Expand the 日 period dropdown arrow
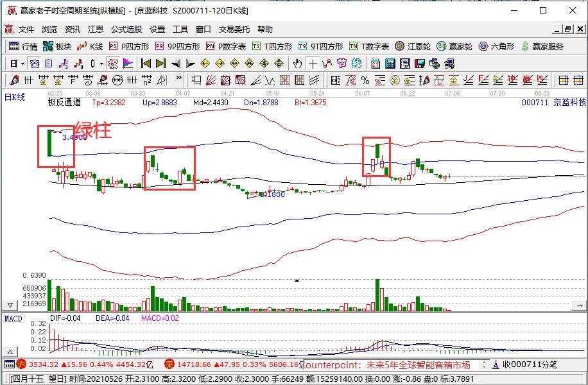 [x=23, y=64]
